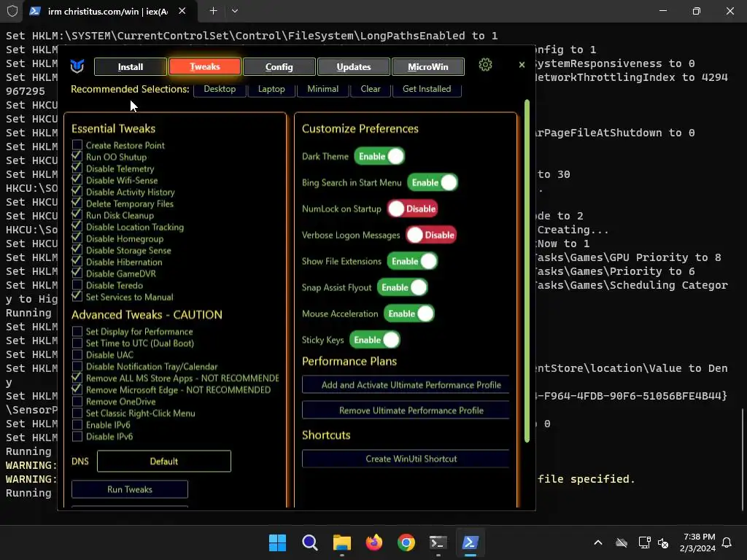The width and height of the screenshot is (747, 560).
Task: Open File Explorer from taskbar
Action: [x=341, y=542]
